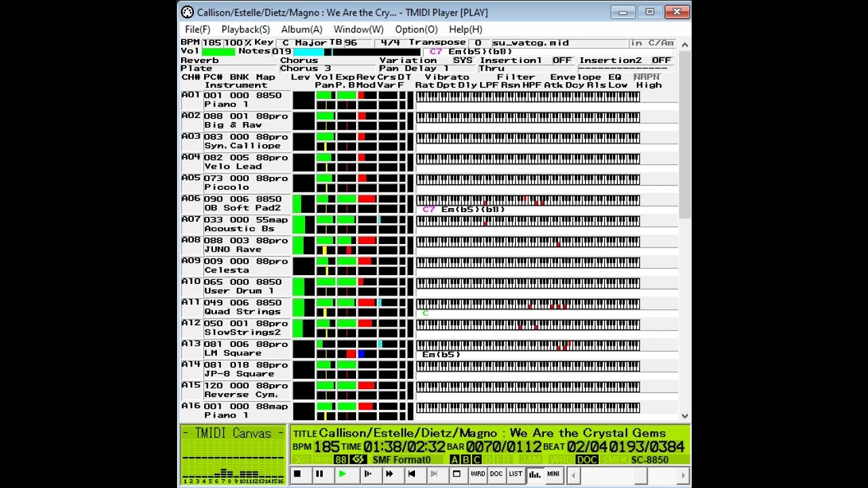Open the Album(A) menu

click(302, 29)
